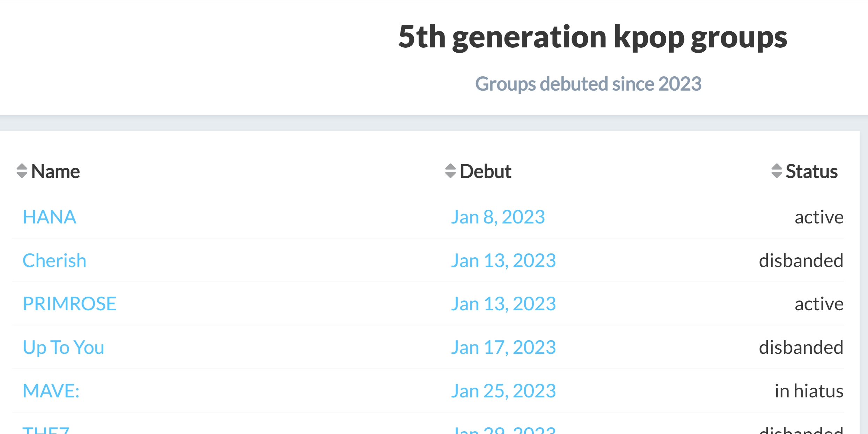Open the partially visible THE7 link
This screenshot has width=868, height=434.
tap(46, 430)
